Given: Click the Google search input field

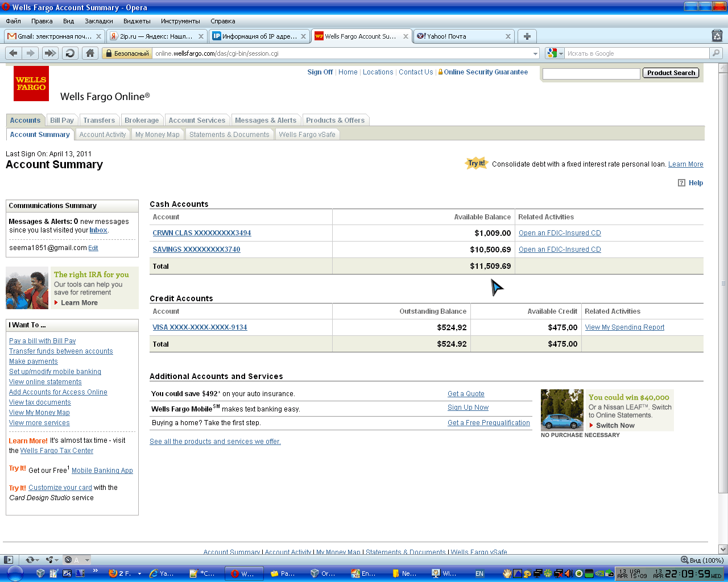Looking at the screenshot, I should point(637,53).
